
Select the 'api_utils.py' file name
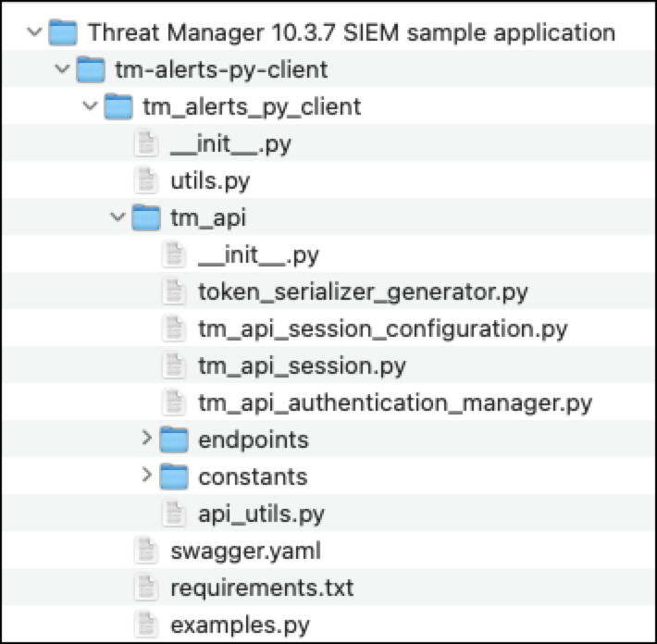262,514
